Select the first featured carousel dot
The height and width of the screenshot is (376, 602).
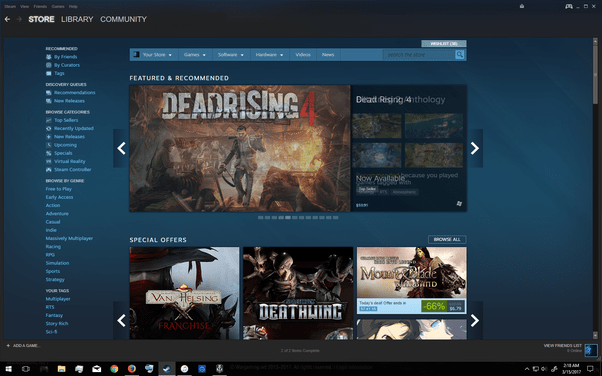260,217
